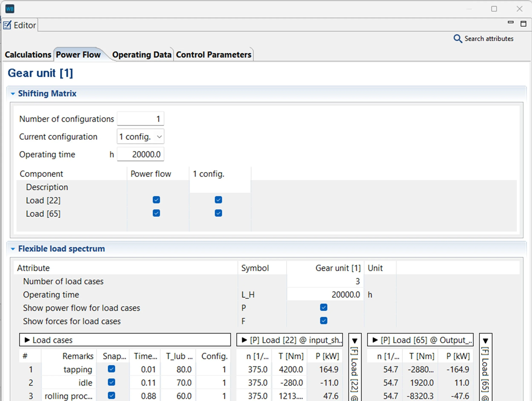Expand the [F] Load [65] vertical column
532x401 pixels.
tap(485, 341)
